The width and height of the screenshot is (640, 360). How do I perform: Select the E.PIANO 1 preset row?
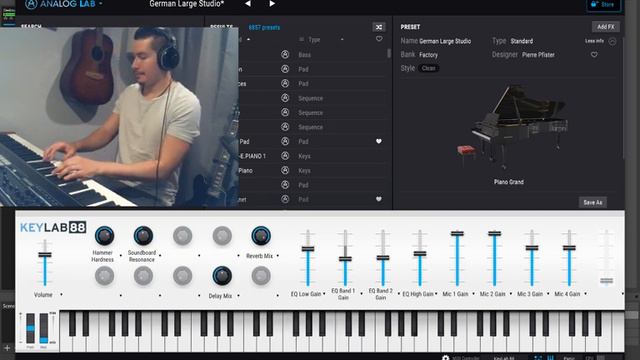312,156
